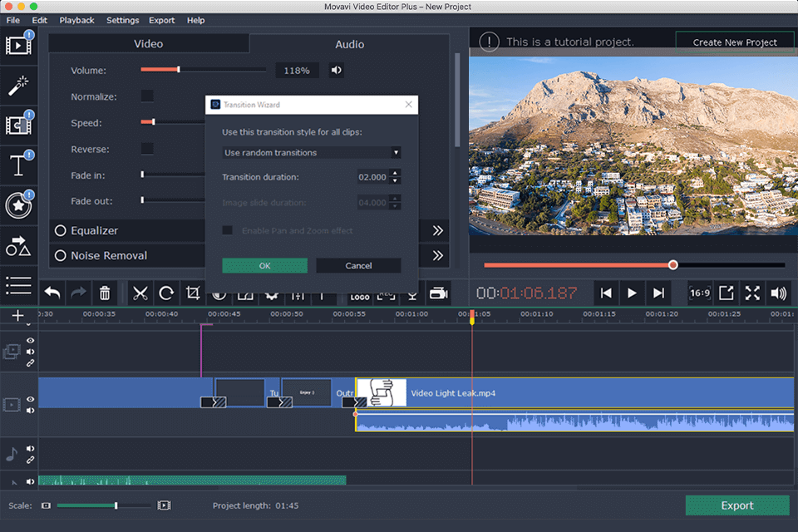Open the Titles tool in sidebar
Viewport: 798px width, 532px height.
tap(19, 165)
